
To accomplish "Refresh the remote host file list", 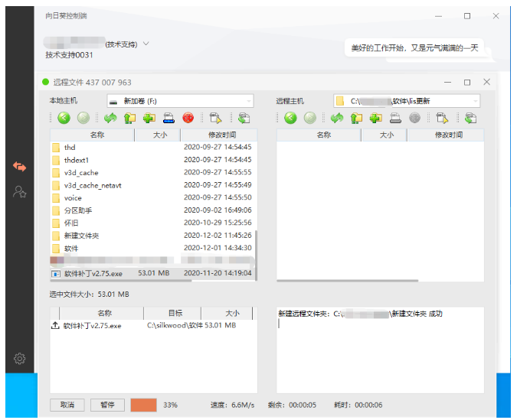I will click(x=337, y=118).
